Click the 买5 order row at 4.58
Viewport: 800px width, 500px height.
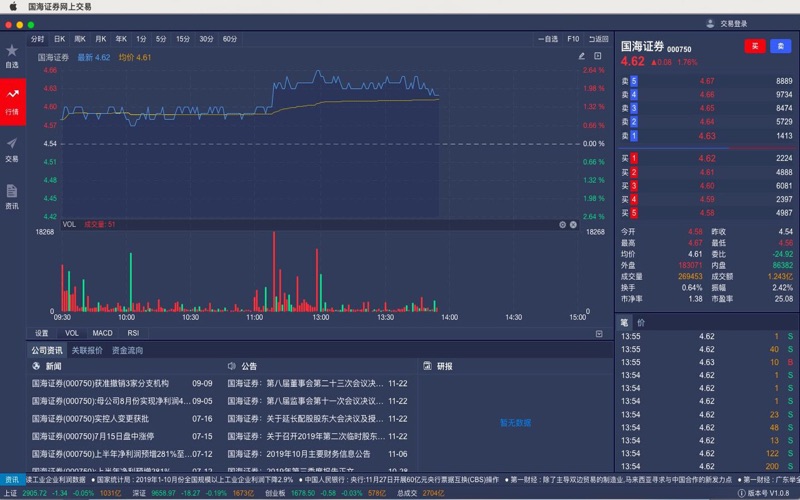coord(707,213)
